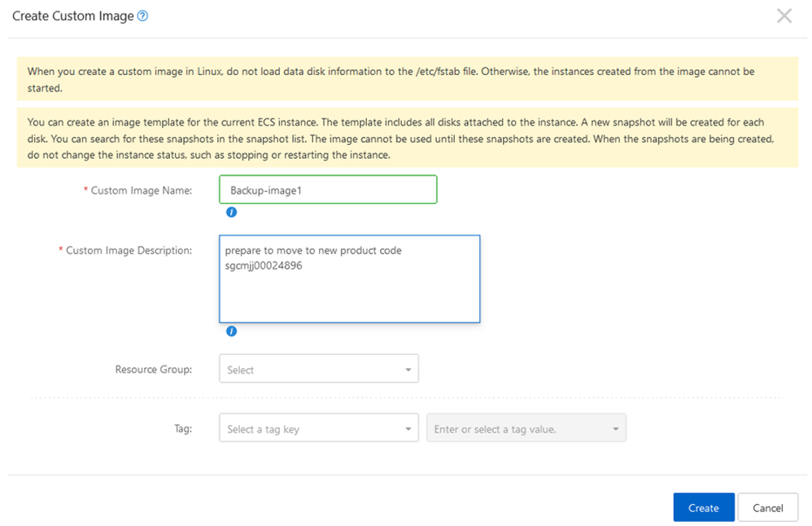Click the Create Custom Image title text

[72, 16]
